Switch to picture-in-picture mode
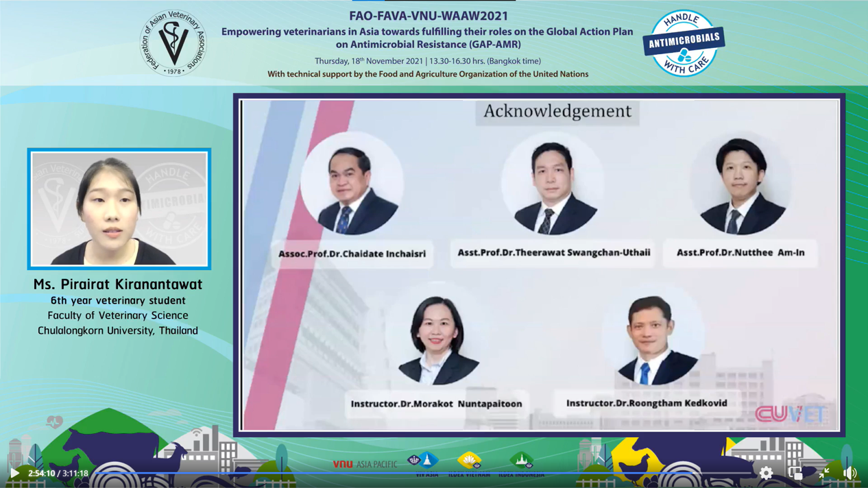 click(795, 472)
